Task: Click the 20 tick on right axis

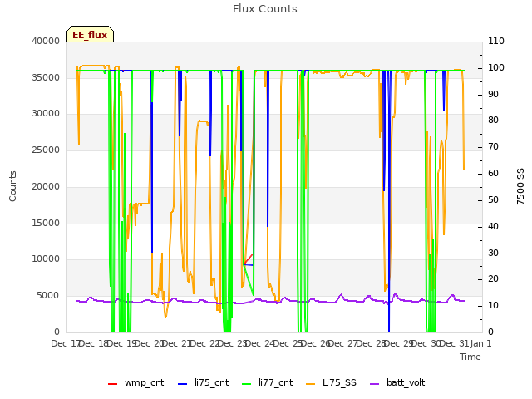Action: pos(493,279)
